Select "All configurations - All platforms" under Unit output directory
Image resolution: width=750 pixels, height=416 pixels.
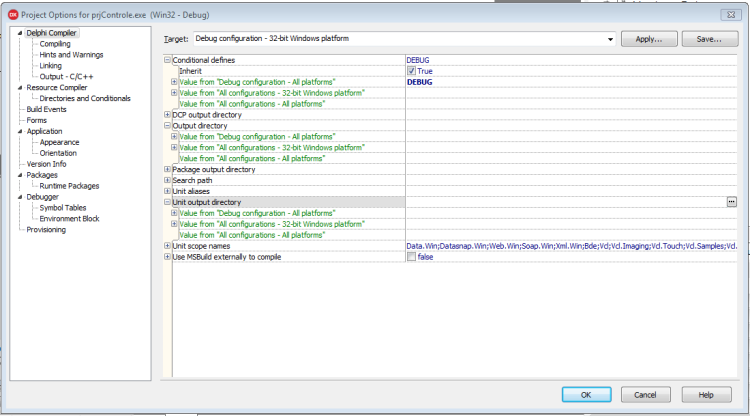(x=252, y=235)
